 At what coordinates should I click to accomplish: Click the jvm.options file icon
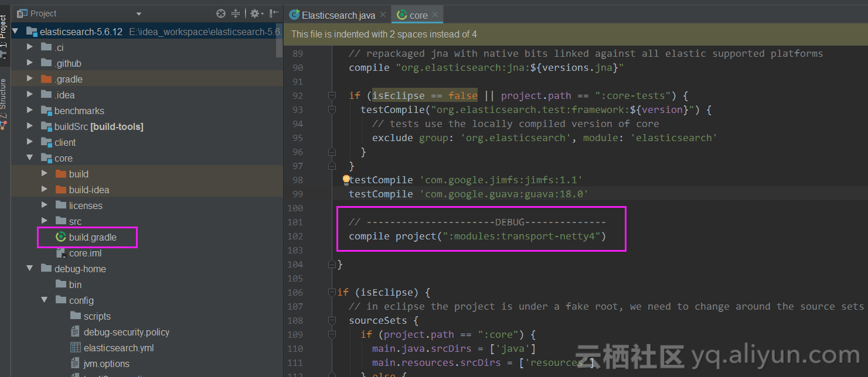point(75,364)
